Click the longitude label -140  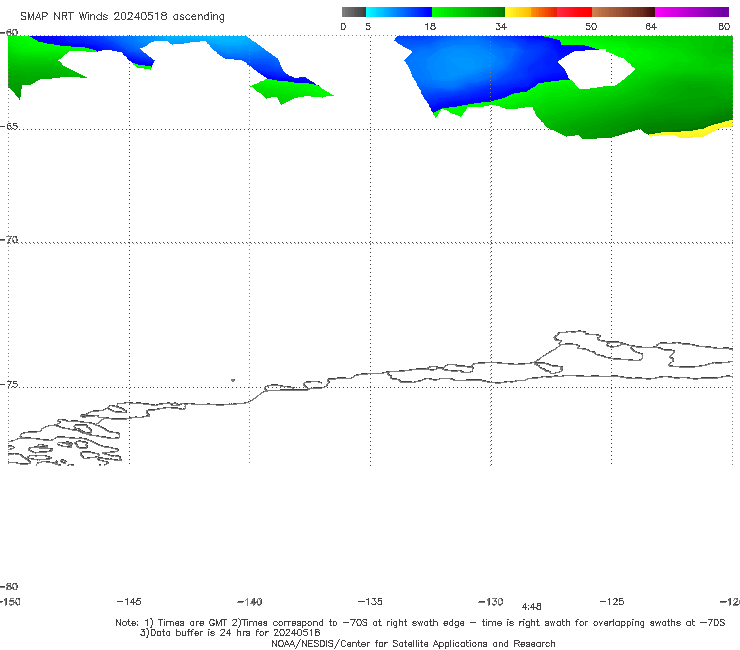(250, 601)
